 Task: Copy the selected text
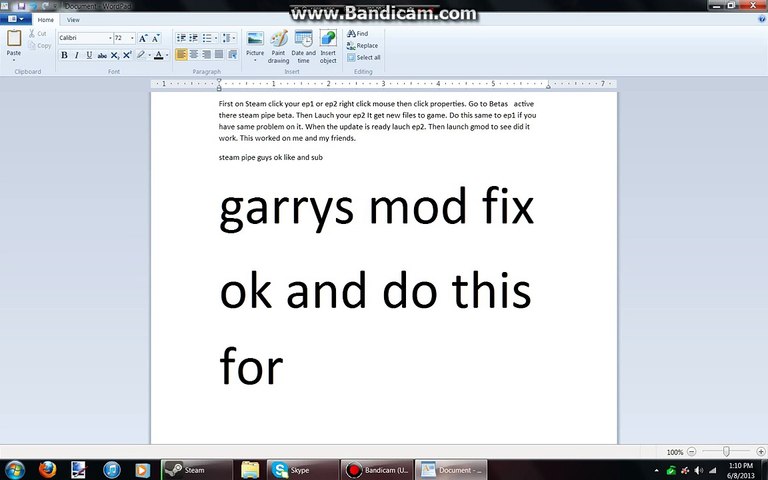pyautogui.click(x=40, y=46)
